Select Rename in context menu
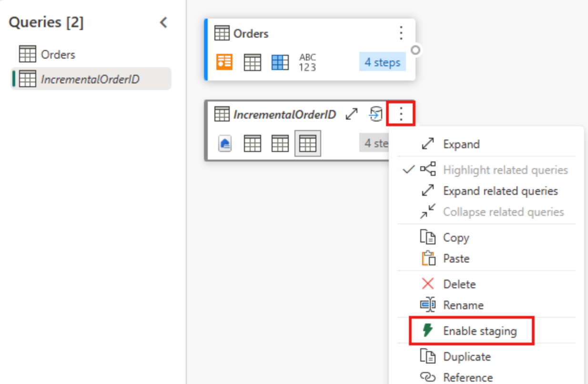The height and width of the screenshot is (384, 588). [487, 305]
